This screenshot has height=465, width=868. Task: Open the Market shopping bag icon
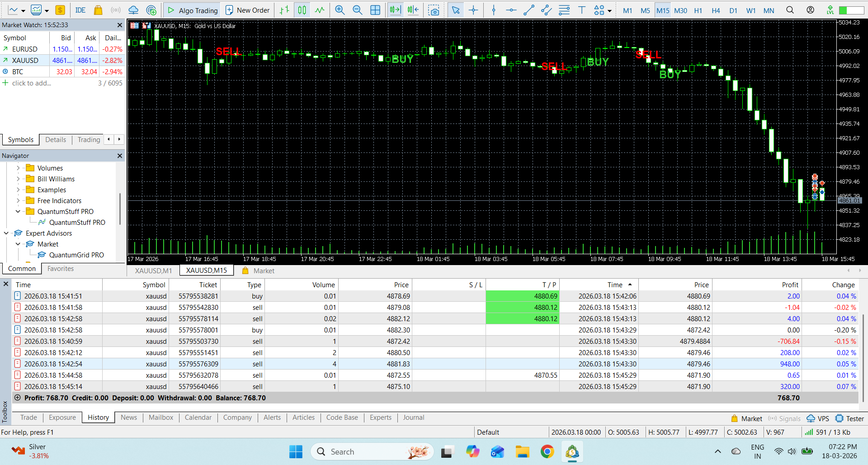[98, 10]
